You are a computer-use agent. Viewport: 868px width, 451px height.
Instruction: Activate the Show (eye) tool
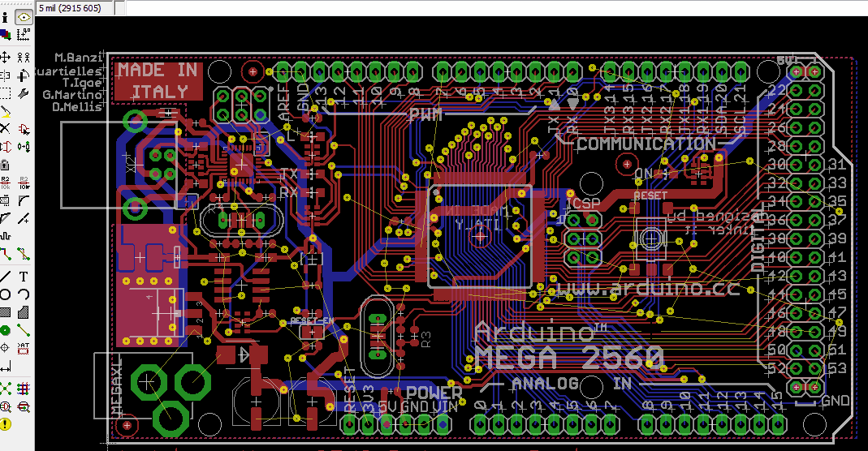(24, 17)
